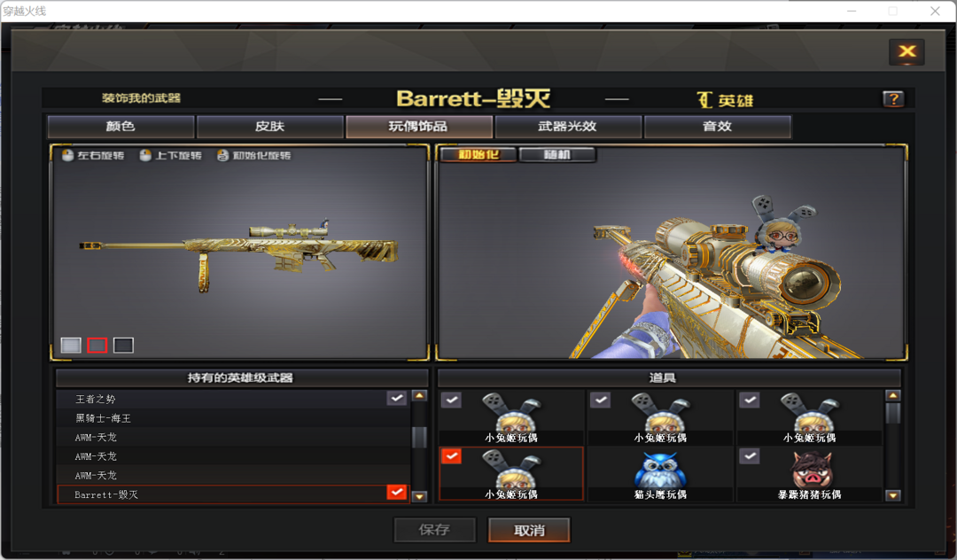Click the 随机 random button
The width and height of the screenshot is (957, 560).
[x=556, y=155]
